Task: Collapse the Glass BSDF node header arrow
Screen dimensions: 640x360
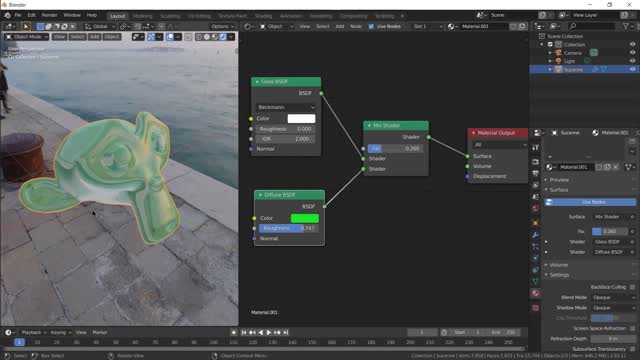Action: point(257,82)
